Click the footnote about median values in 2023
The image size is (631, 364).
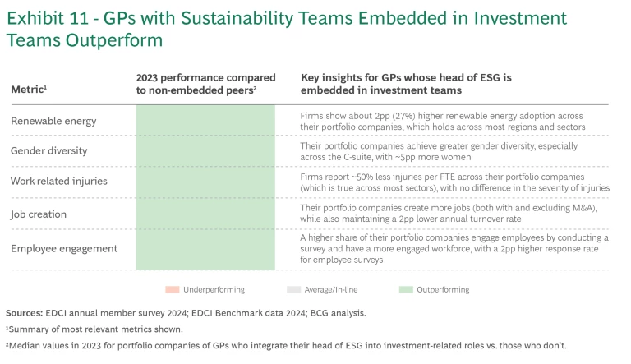tap(286, 345)
